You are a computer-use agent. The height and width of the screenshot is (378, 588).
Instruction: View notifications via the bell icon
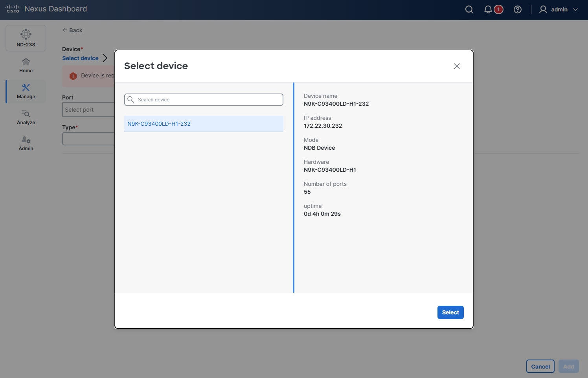488,9
